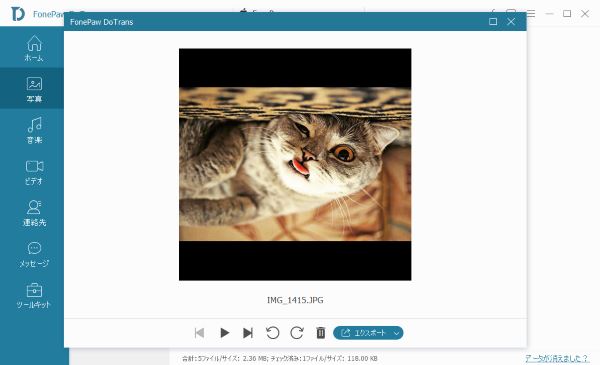Select the 写真 (Photos) sidebar item
Viewport: 600px width, 365px height.
click(x=34, y=89)
